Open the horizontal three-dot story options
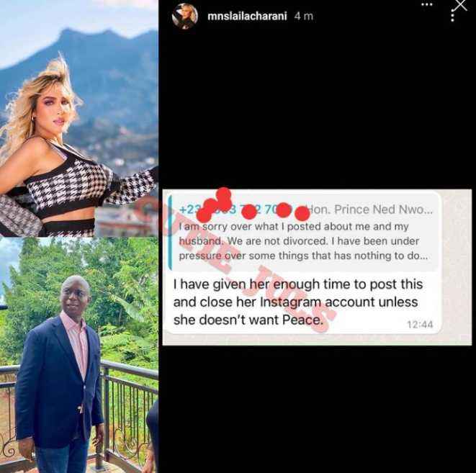Screen dimensions: 476x473 click(x=427, y=4)
